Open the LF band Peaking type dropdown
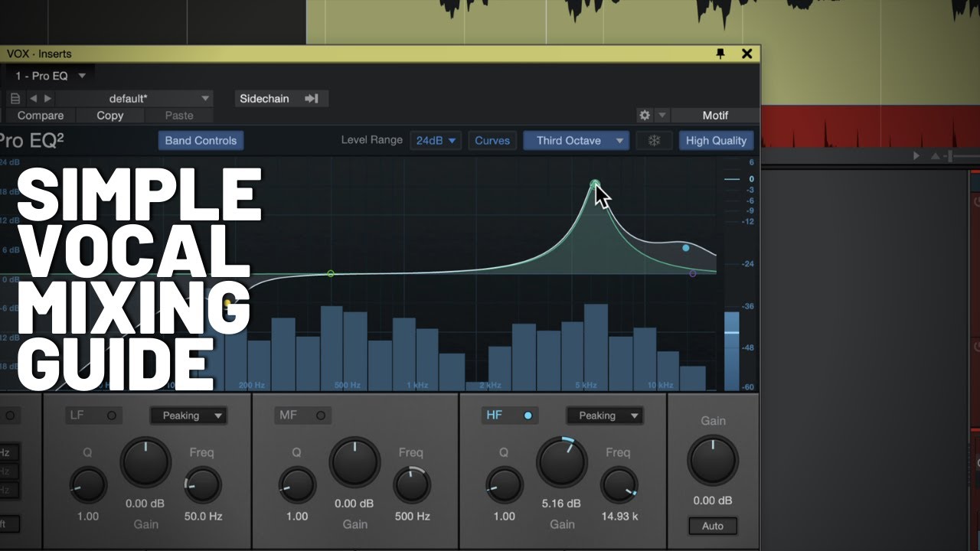This screenshot has width=980, height=551. 188,416
